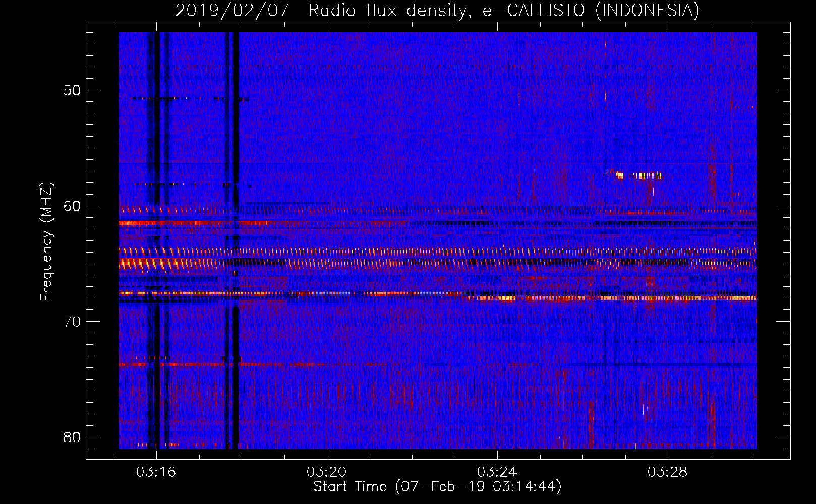Click the 03:28 time tick label
This screenshot has height=504, width=816.
(x=667, y=472)
